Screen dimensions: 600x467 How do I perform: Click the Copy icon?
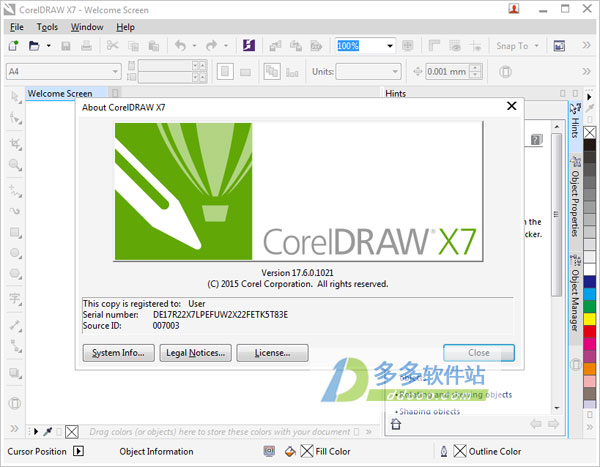click(x=133, y=46)
